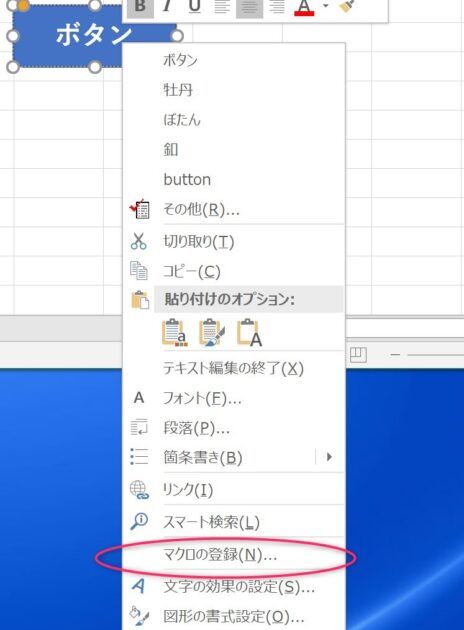Expand the 箇条書き(B) submenu arrow
This screenshot has height=630, width=464.
pos(329,456)
